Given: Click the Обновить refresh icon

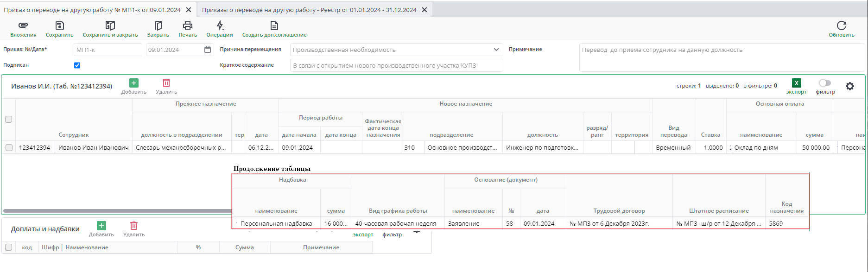Looking at the screenshot, I should [841, 25].
